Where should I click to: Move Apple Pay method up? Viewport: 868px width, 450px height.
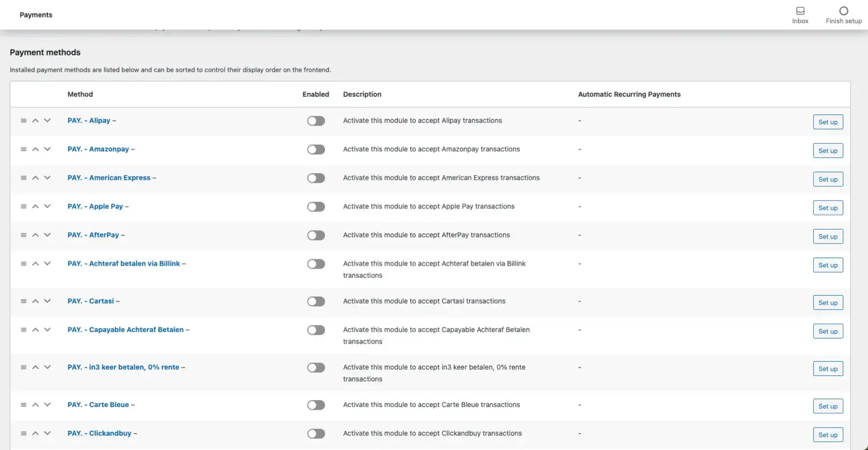pyautogui.click(x=36, y=206)
